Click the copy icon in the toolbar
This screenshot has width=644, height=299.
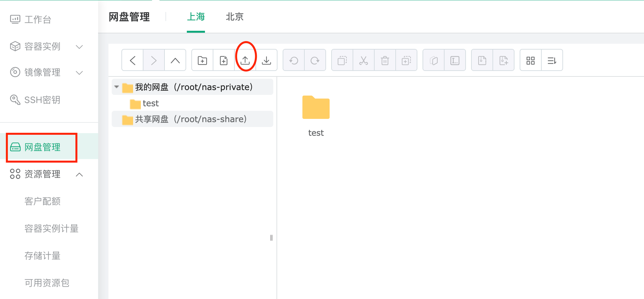coord(342,60)
